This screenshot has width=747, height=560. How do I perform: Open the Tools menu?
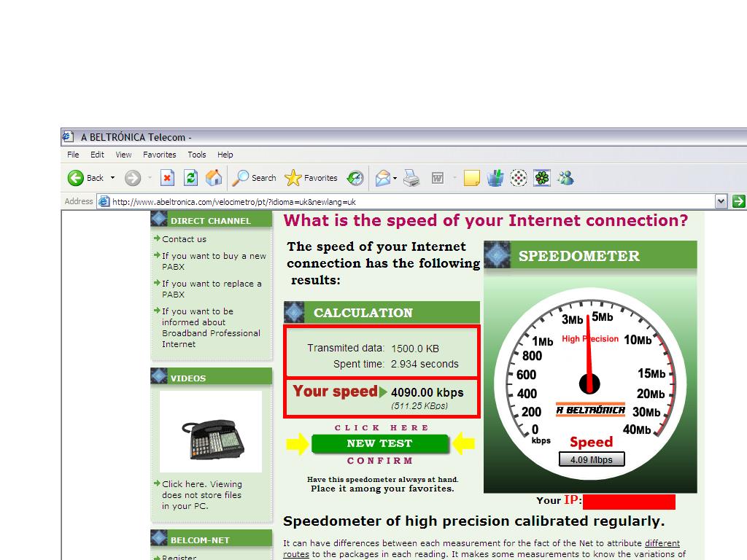197,155
